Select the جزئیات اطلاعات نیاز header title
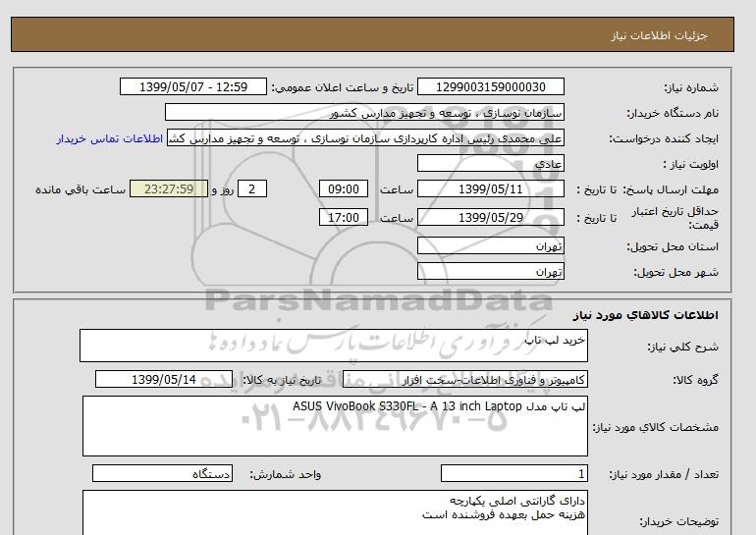 [x=659, y=35]
